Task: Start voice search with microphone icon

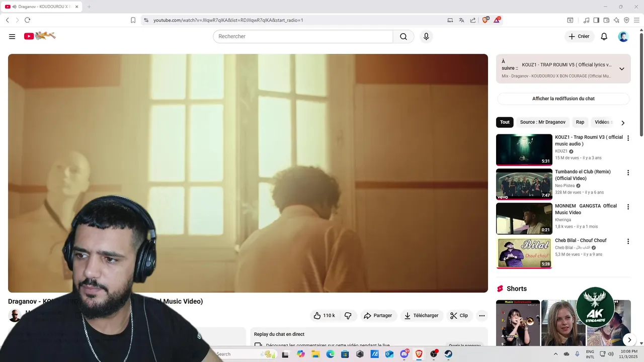Action: click(x=426, y=36)
